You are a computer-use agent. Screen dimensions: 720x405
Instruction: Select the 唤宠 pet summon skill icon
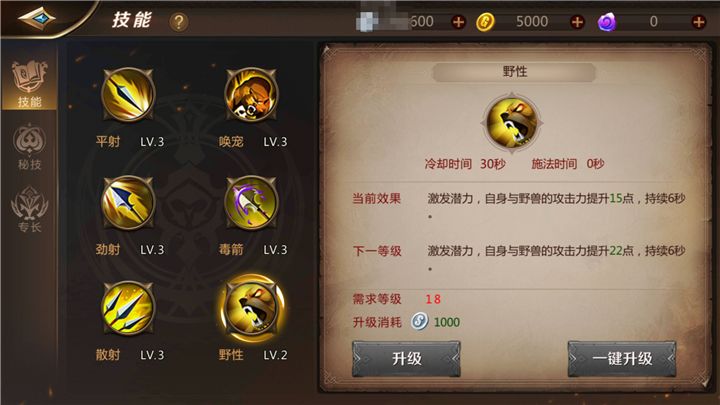pyautogui.click(x=251, y=94)
